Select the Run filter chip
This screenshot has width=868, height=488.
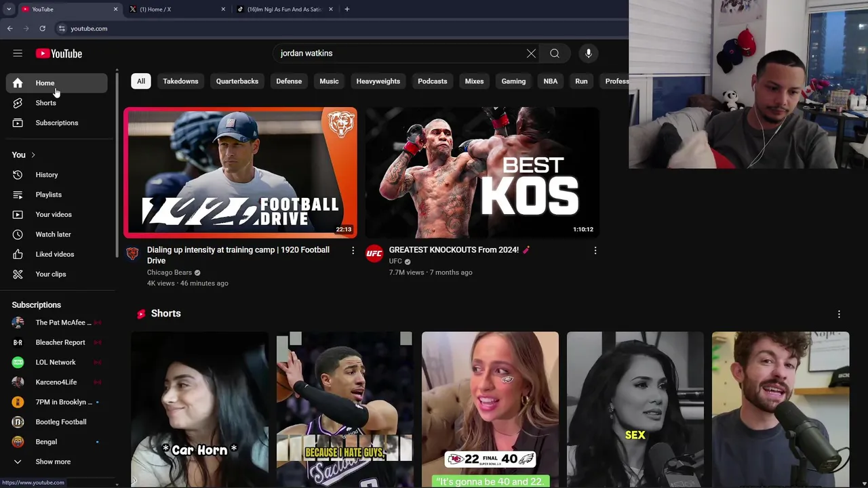[x=581, y=81]
